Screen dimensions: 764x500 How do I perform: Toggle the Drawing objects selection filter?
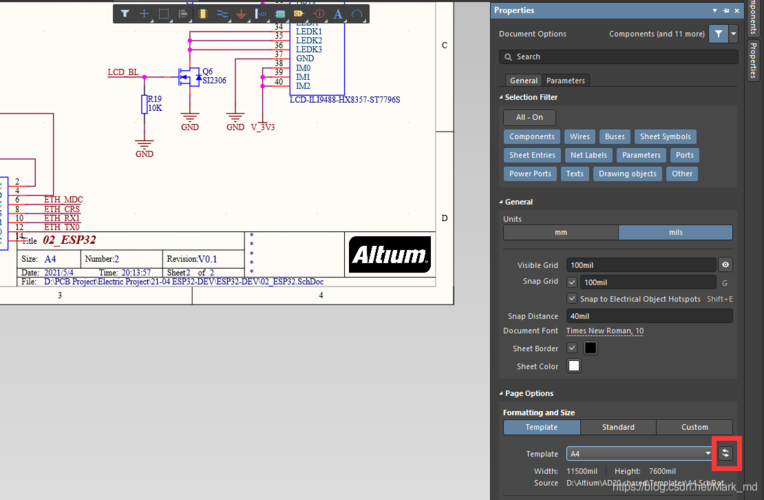[627, 173]
